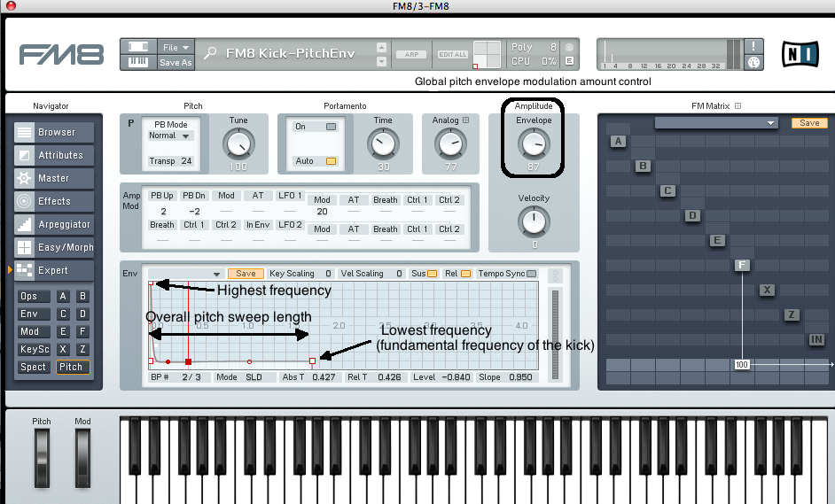Screen dimensions: 835x504
Task: Click the Velocity knob
Action: (x=534, y=222)
